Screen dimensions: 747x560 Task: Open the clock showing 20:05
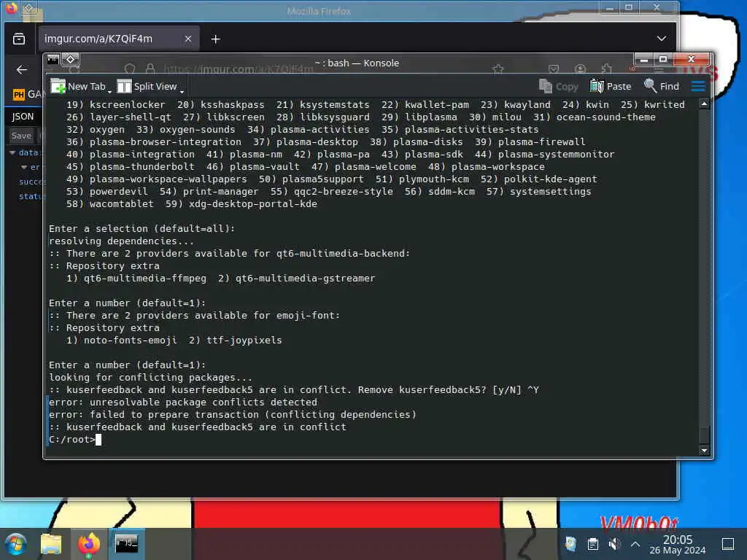(678, 544)
